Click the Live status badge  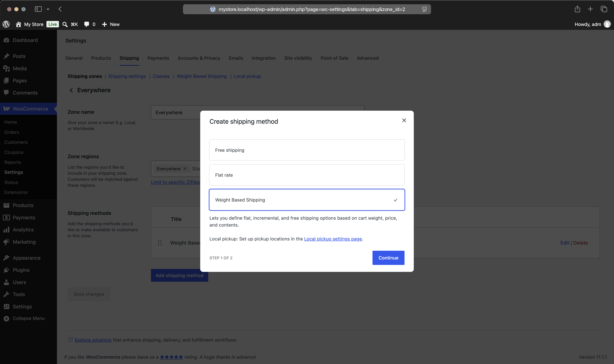[53, 24]
